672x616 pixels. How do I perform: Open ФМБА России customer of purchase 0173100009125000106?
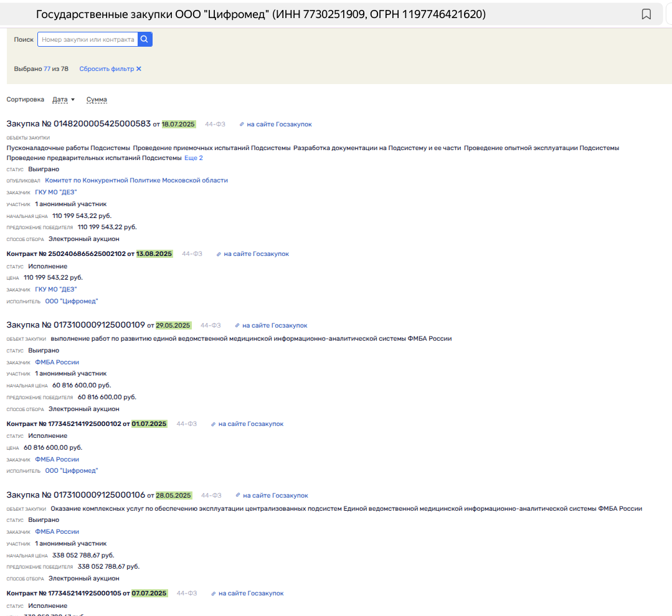(x=57, y=532)
